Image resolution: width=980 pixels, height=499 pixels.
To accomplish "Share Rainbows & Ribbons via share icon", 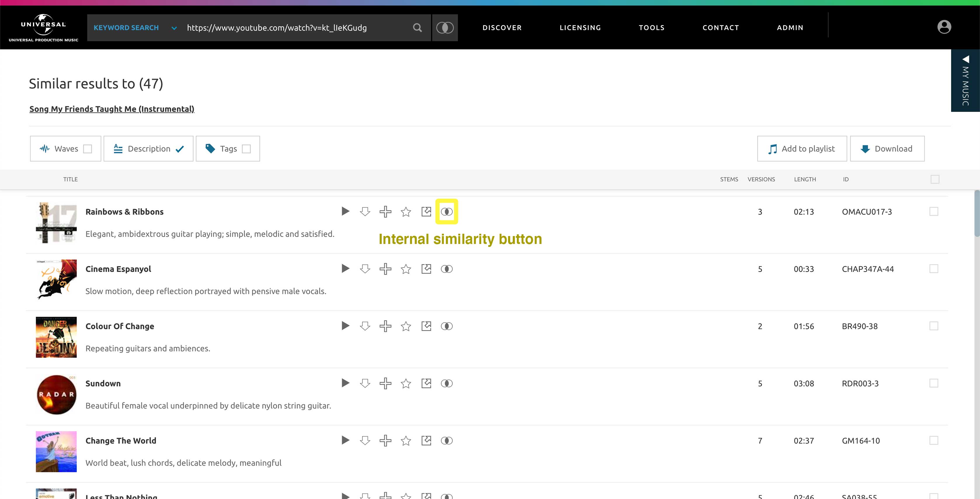I will (426, 211).
